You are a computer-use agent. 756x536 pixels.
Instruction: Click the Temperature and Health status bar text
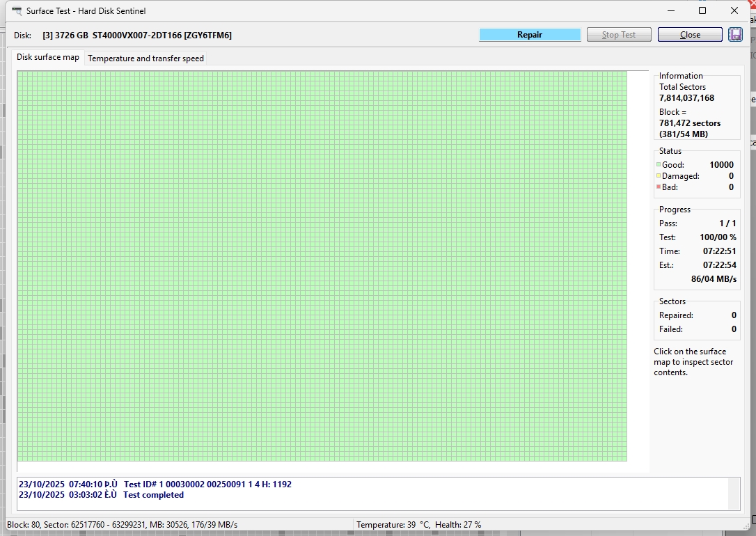point(418,525)
